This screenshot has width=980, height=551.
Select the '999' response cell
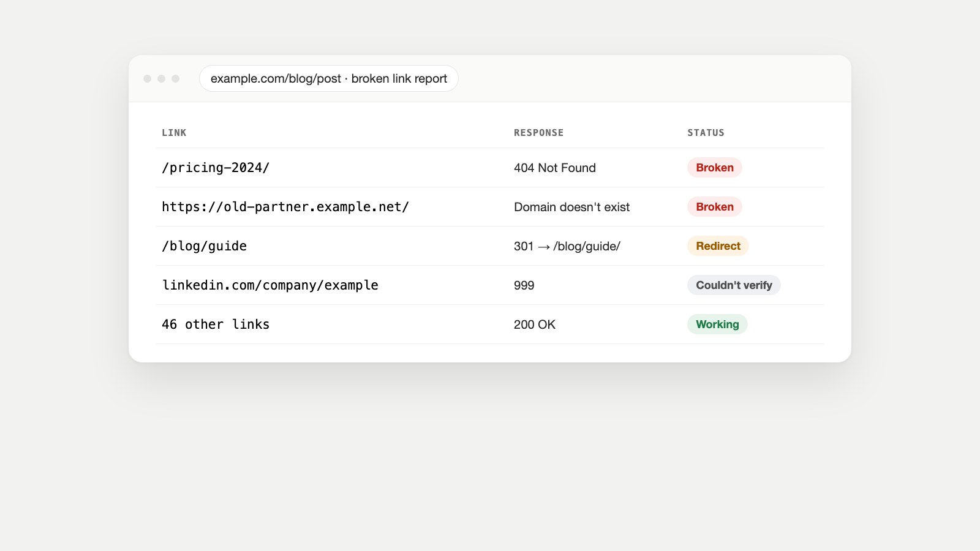pyautogui.click(x=524, y=285)
